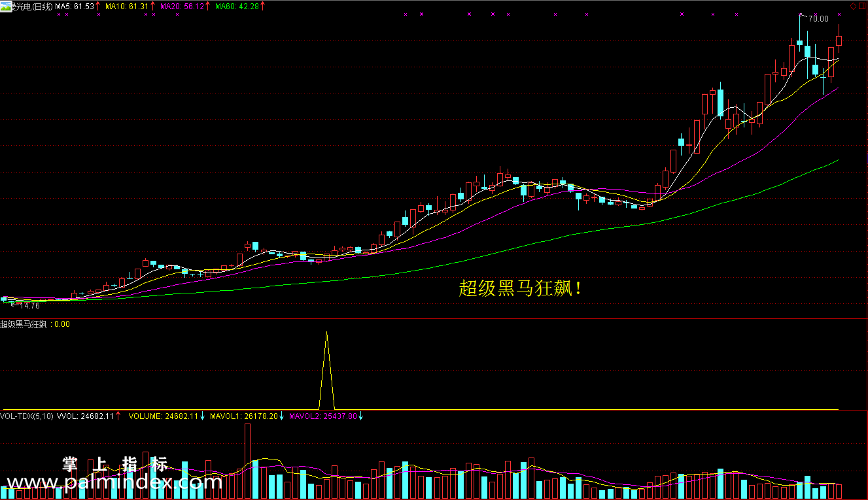Click the yellow signal spike in indicator panel
The height and width of the screenshot is (500, 868).
(x=326, y=370)
